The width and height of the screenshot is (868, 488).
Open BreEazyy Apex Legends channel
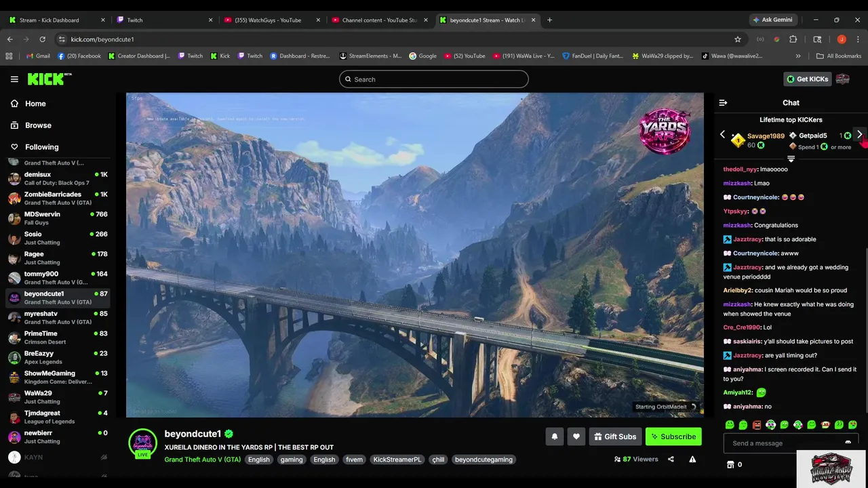coord(57,357)
